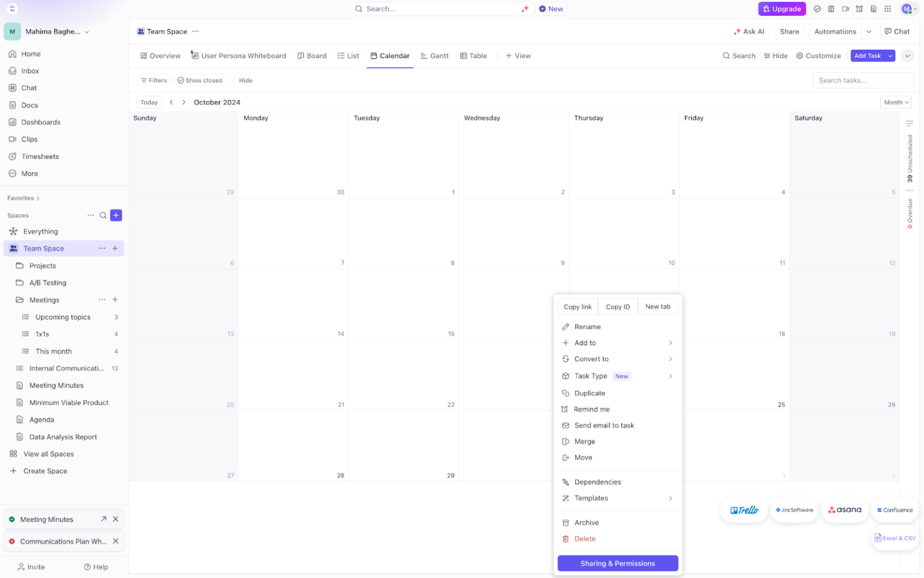Hide the view toolbar using Hide
The height and width of the screenshot is (578, 924).
coord(245,79)
